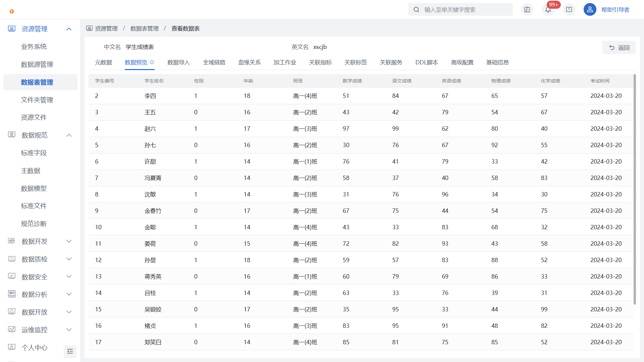Expand the 数据开发 menu chevron

click(69, 241)
